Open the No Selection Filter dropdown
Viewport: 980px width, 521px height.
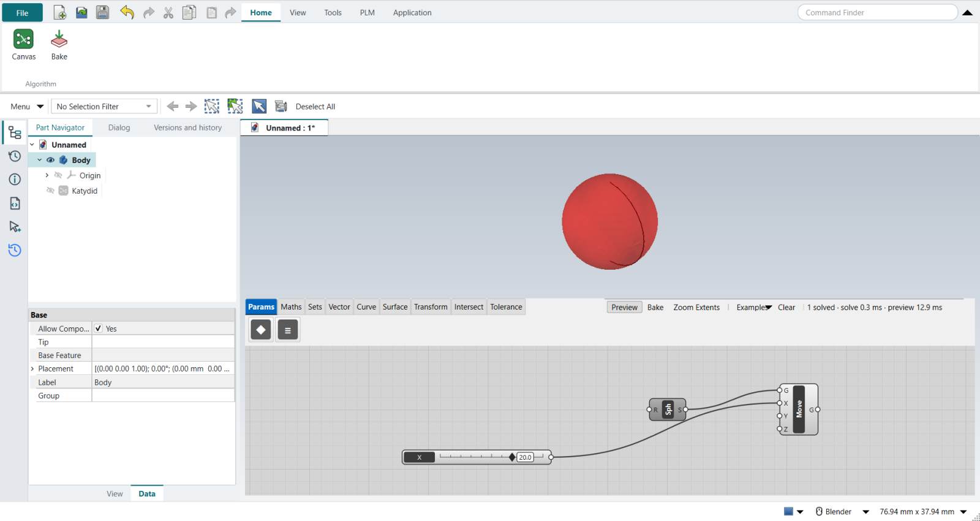104,107
